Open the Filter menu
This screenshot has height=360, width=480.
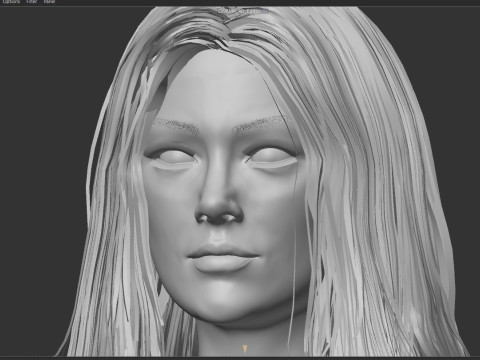coord(32,1)
